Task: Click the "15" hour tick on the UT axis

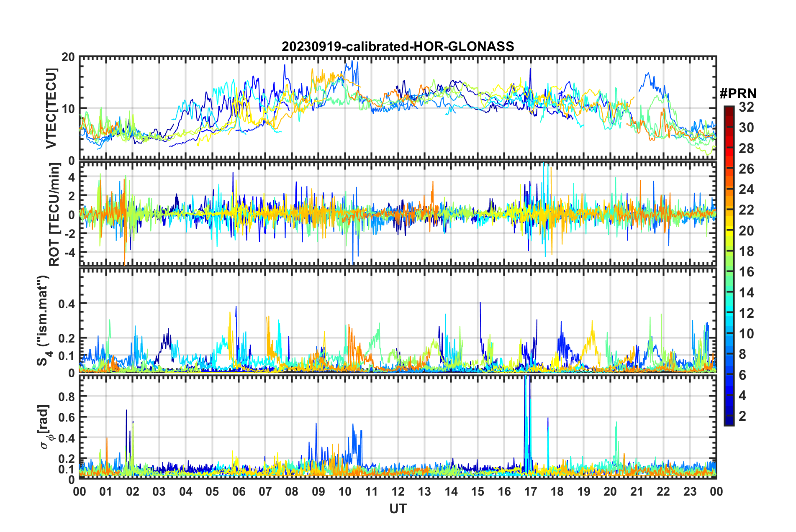Action: [478, 491]
